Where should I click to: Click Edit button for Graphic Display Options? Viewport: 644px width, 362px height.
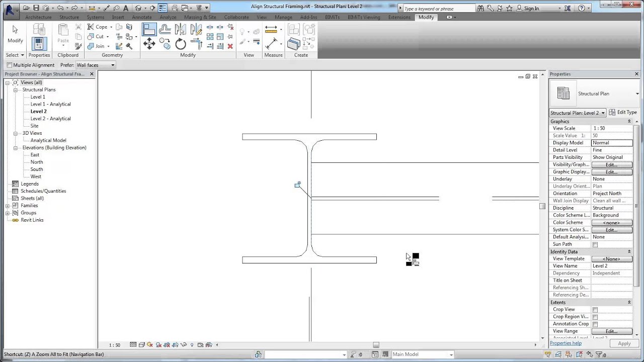coord(612,172)
